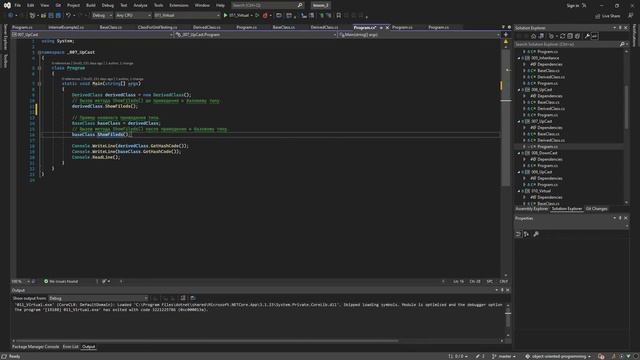Click the Hot Reload flame icon
640x360 pixels.
(265, 16)
